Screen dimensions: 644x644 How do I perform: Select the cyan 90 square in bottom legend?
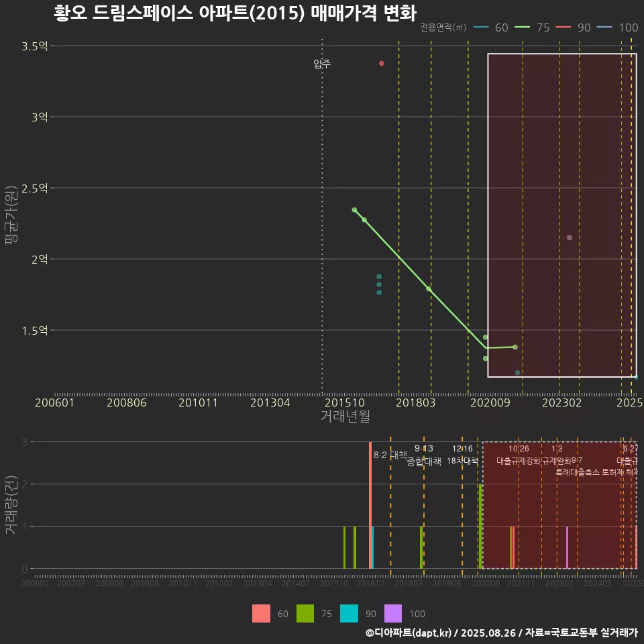[349, 614]
